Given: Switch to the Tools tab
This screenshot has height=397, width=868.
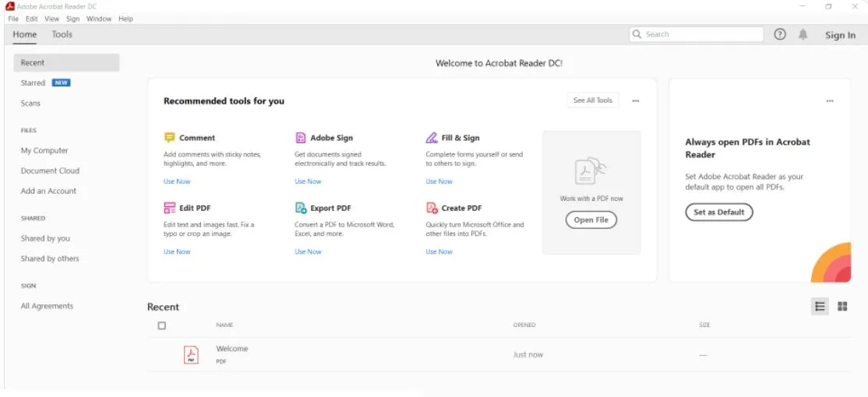Looking at the screenshot, I should click(x=62, y=34).
